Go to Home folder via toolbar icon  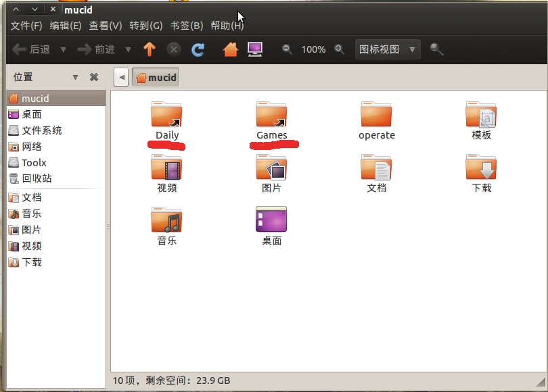click(231, 49)
